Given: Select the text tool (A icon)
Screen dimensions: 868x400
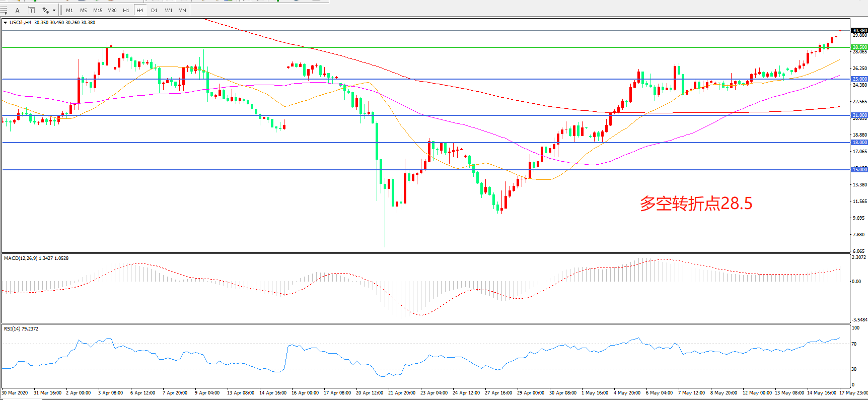Looking at the screenshot, I should point(18,10).
